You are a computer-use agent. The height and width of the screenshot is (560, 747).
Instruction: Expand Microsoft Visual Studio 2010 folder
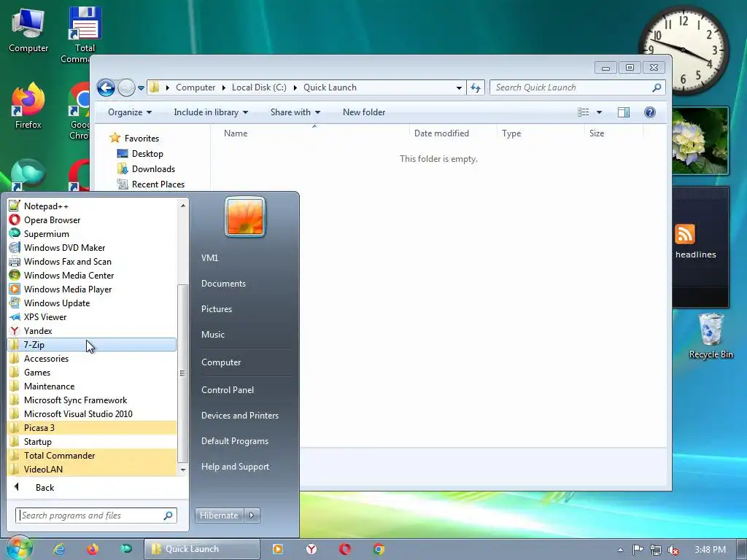point(92,414)
